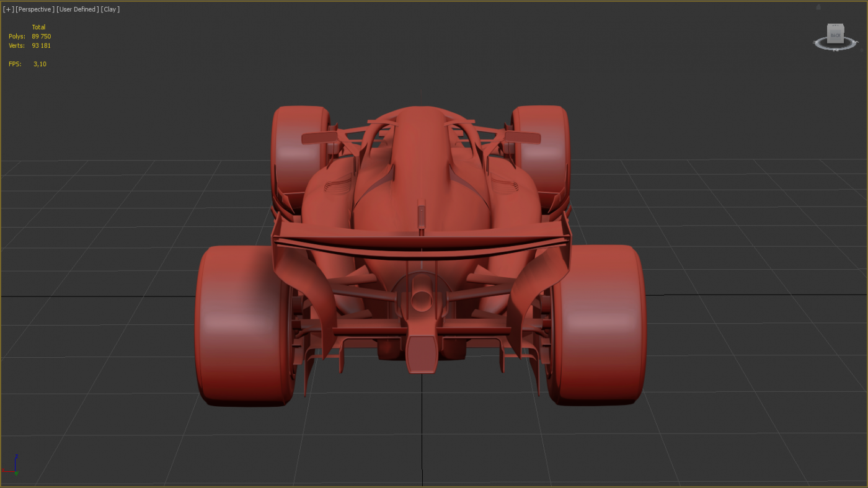Open the User Defined shading menu
Image resolution: width=868 pixels, height=488 pixels.
(x=77, y=9)
